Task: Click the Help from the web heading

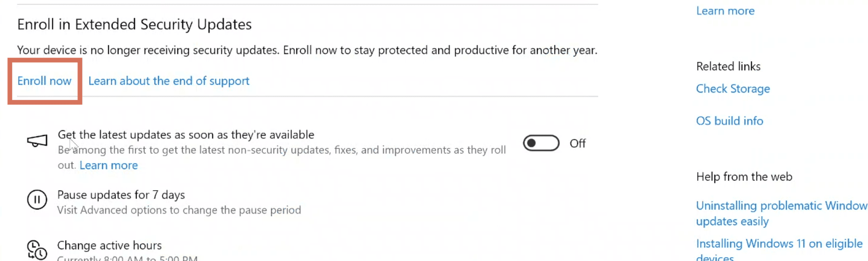Action: pos(744,177)
